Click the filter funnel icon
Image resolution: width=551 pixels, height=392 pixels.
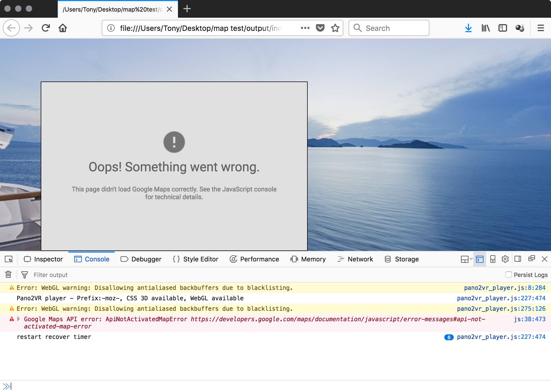24,275
